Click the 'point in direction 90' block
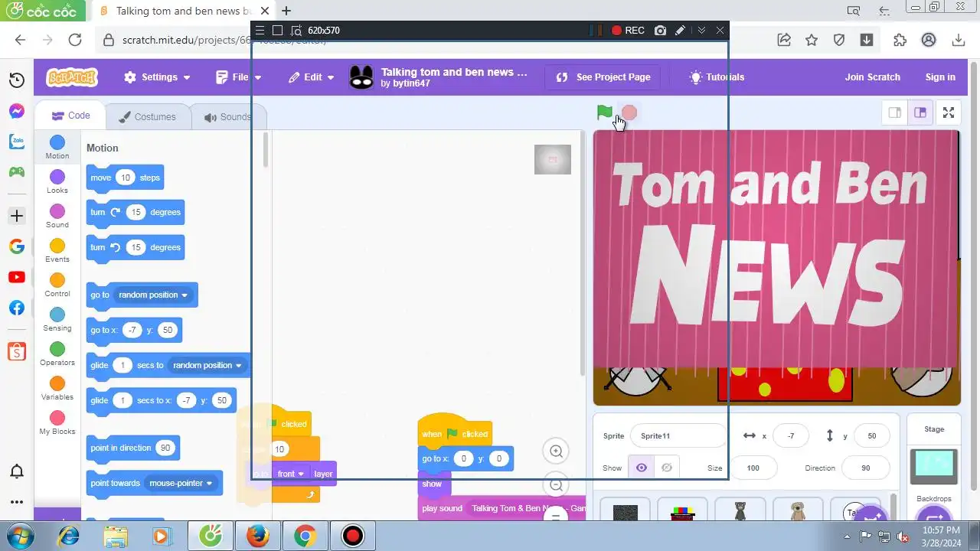 tap(132, 448)
